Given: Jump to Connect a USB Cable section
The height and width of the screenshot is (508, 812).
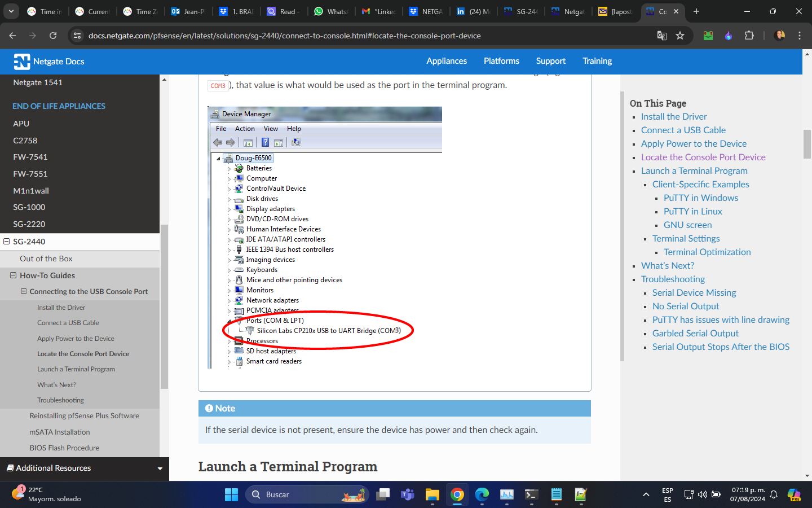Looking at the screenshot, I should (683, 130).
